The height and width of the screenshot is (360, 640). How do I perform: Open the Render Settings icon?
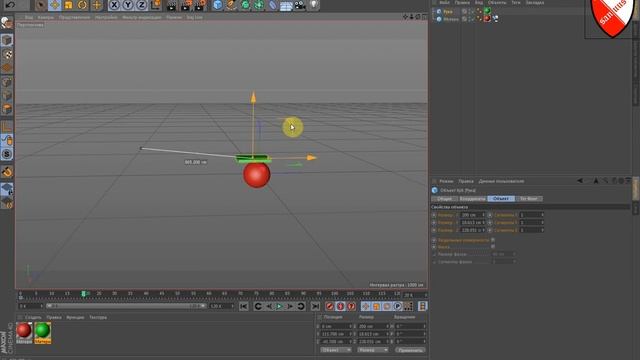click(x=200, y=5)
